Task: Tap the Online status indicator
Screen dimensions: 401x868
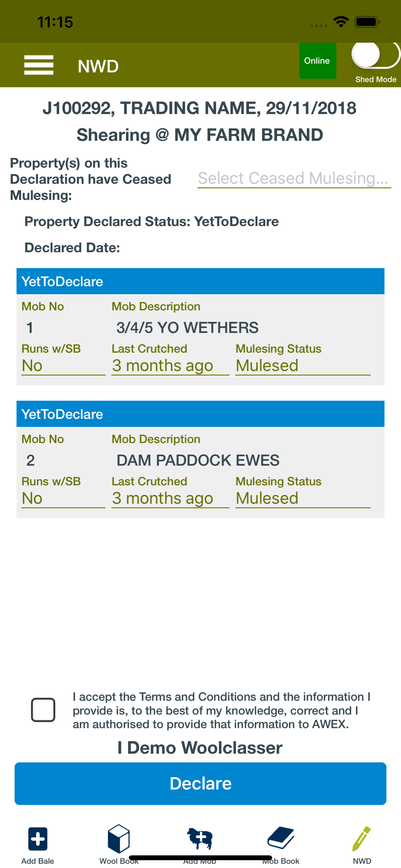Action: (x=317, y=61)
